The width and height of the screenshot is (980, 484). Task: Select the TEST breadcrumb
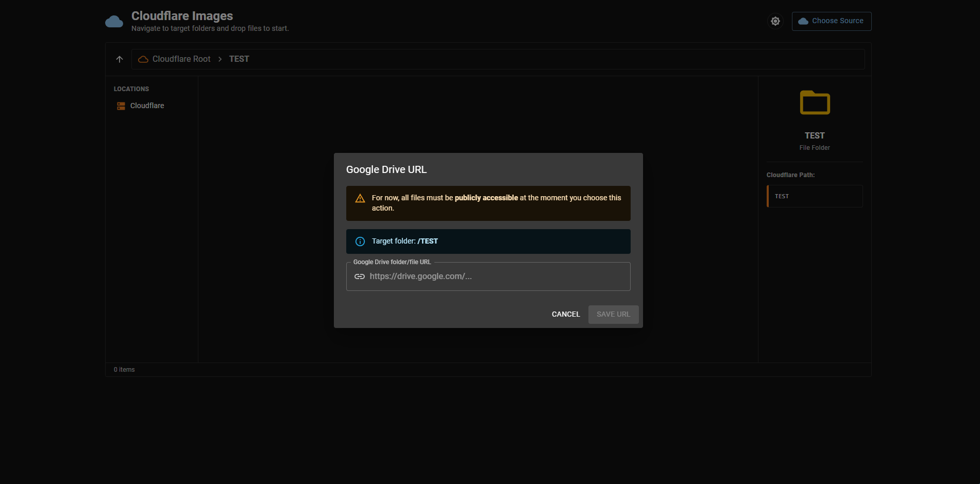pyautogui.click(x=239, y=59)
